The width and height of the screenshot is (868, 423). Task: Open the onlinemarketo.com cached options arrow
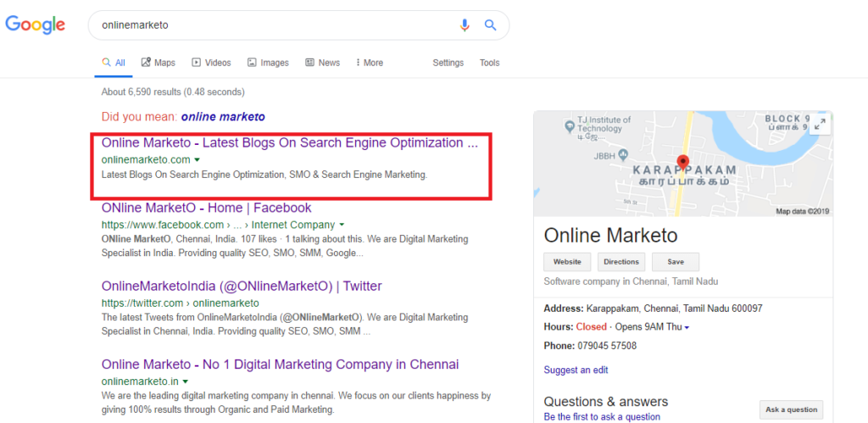[198, 159]
